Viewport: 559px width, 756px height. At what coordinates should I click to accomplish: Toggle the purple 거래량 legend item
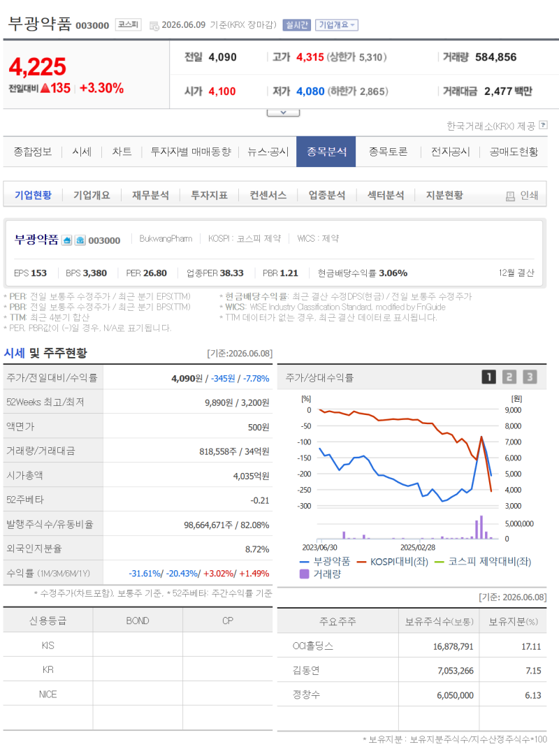(x=320, y=574)
